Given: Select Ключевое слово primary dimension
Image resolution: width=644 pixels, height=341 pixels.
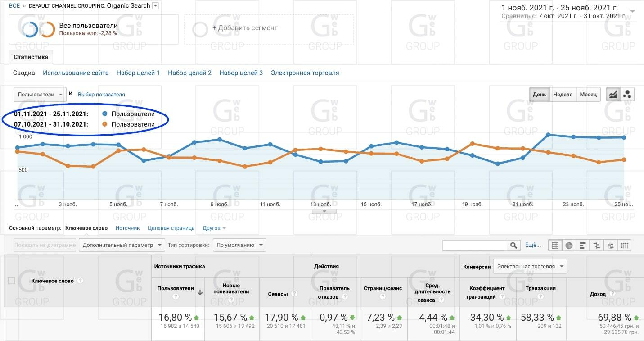Looking at the screenshot, I should (86, 228).
